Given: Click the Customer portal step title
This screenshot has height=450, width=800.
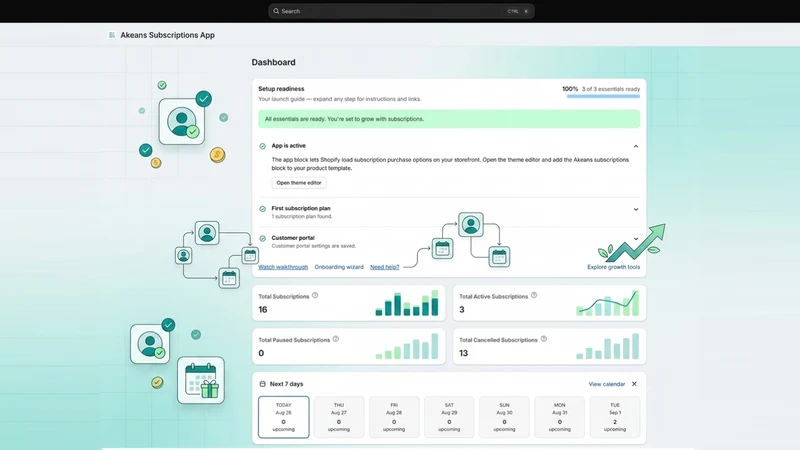Looking at the screenshot, I should click(x=293, y=238).
